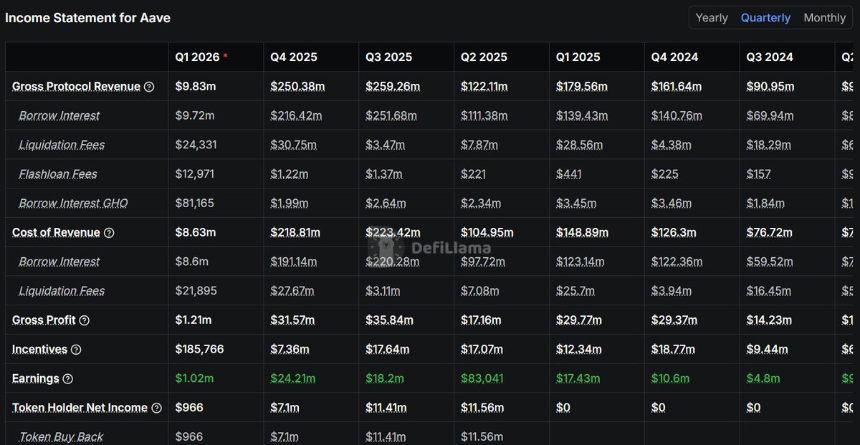Switch to Yearly view
Viewport: 860px width, 445px height.
click(x=711, y=18)
